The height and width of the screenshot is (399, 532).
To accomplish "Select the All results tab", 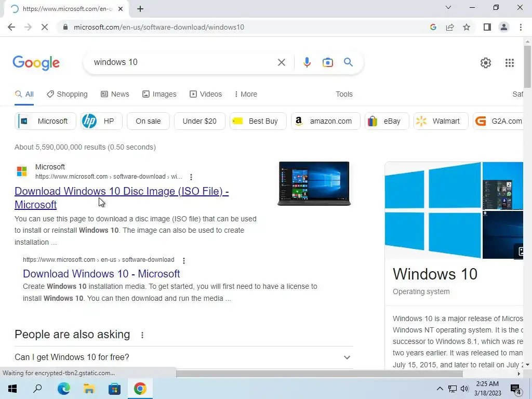I will point(24,94).
